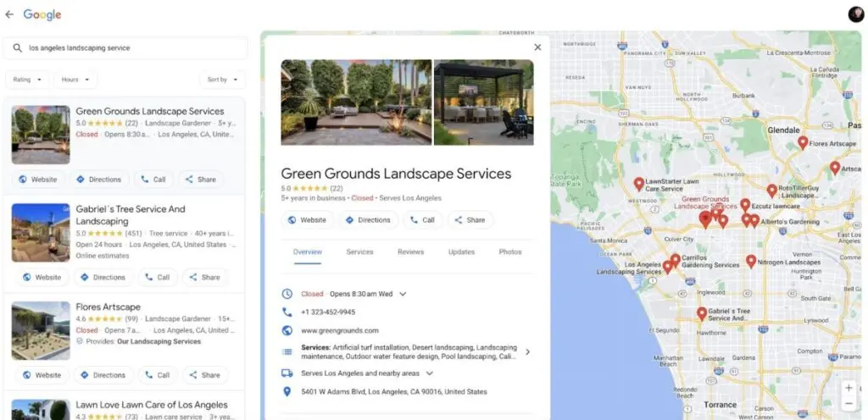This screenshot has width=868, height=420.
Task: Switch to the Updates tab
Action: [462, 252]
